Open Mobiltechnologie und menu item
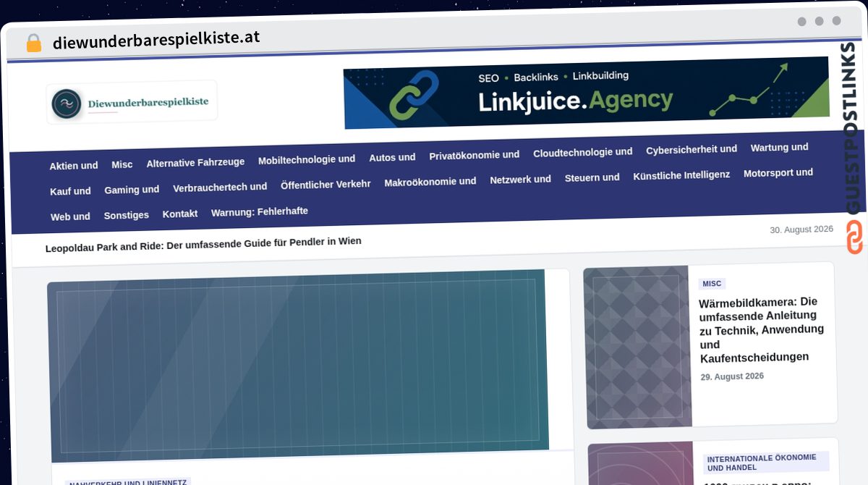This screenshot has width=868, height=485. click(x=307, y=159)
